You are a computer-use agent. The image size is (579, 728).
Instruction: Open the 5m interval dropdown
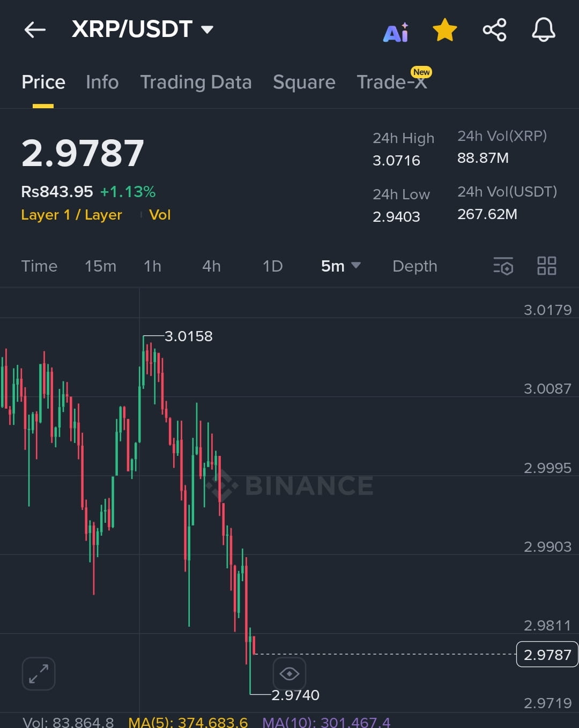click(x=340, y=266)
